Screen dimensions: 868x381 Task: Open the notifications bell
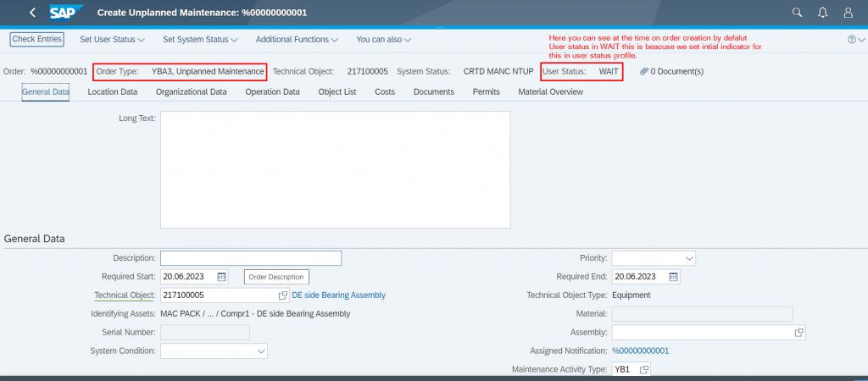tap(822, 12)
